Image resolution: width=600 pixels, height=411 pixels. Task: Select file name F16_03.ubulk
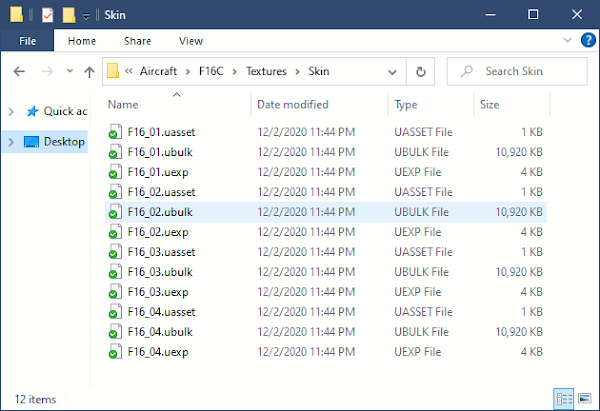(x=160, y=272)
